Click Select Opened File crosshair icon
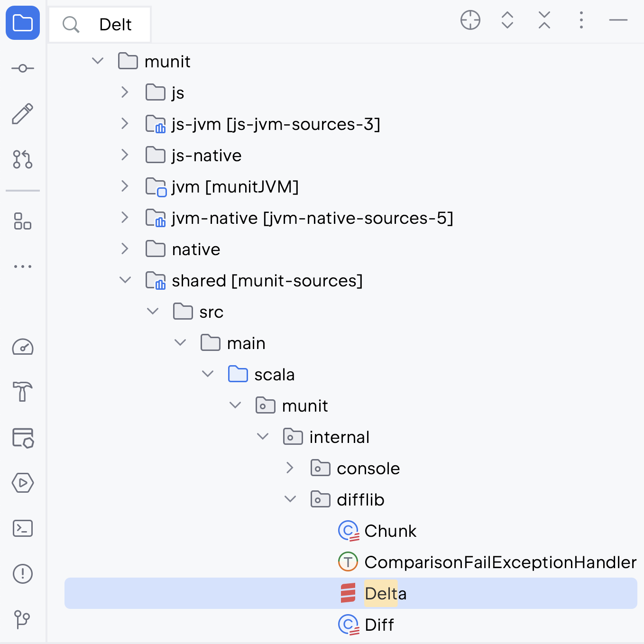Screen dimensions: 644x644 (x=470, y=20)
